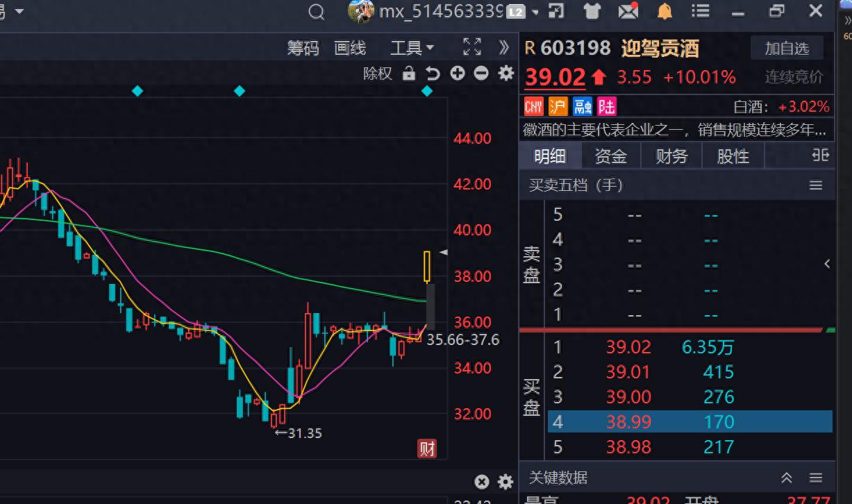Select the 筹码 chip distribution tool

pos(303,48)
